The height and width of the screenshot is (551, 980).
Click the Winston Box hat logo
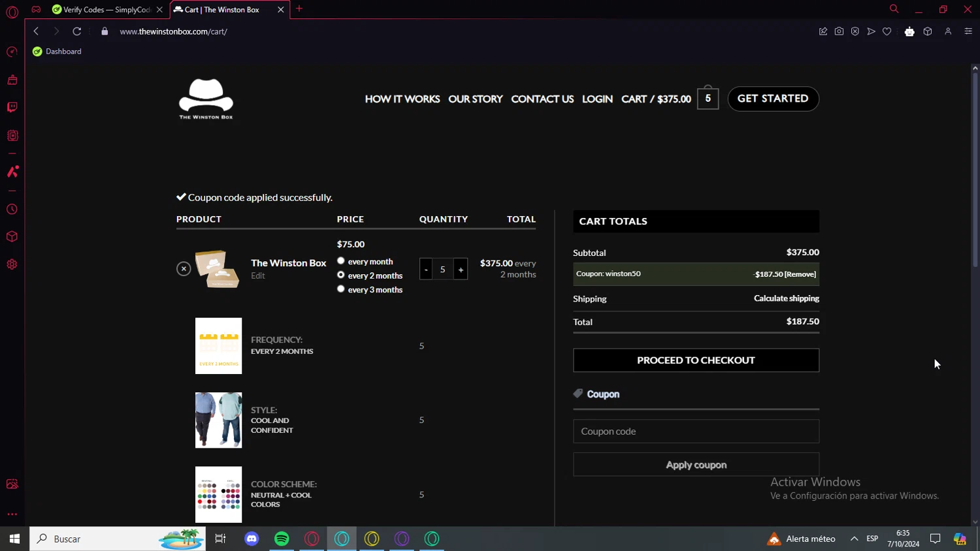coord(206,99)
